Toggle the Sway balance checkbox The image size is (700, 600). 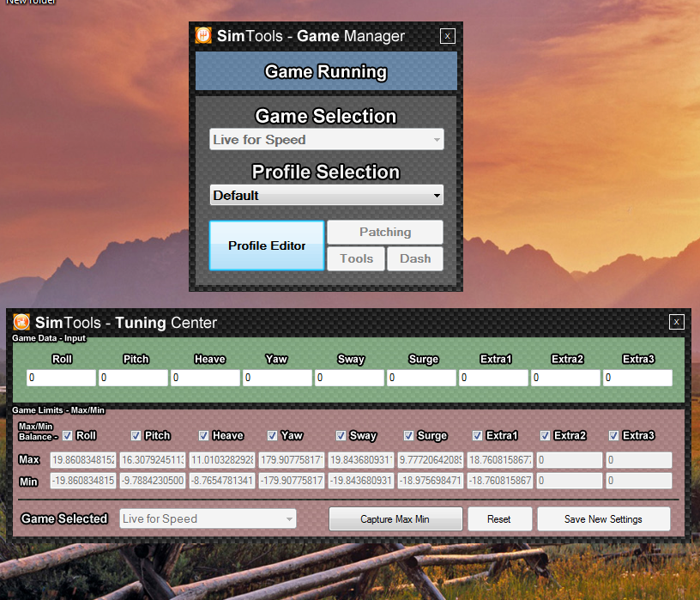pyautogui.click(x=341, y=435)
